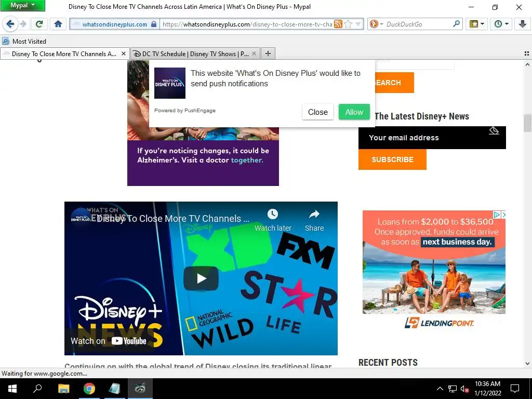The width and height of the screenshot is (532, 399).
Task: Subscribe via the RSS feed icon
Action: (x=338, y=24)
